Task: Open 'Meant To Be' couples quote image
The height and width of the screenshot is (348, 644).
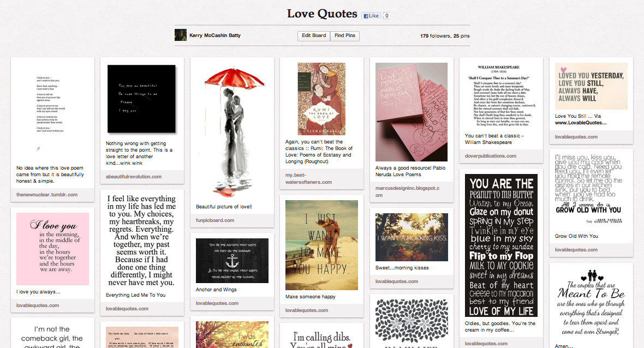Action: pos(591,303)
